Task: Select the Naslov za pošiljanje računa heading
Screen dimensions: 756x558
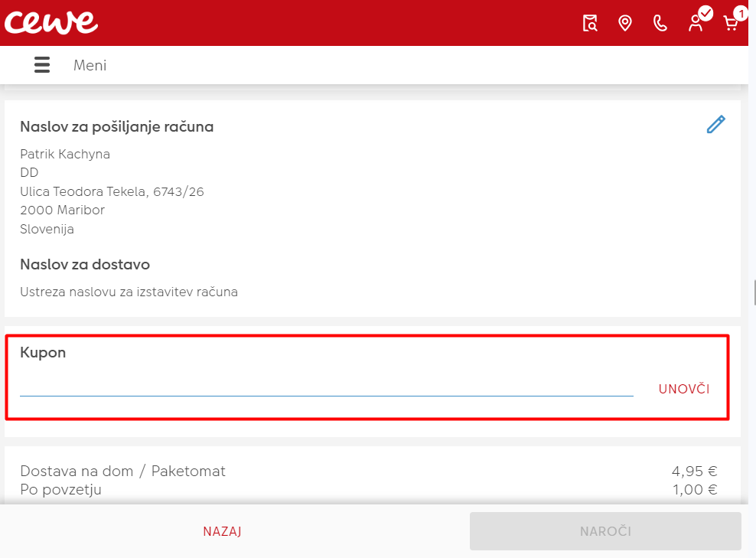Action: (117, 127)
